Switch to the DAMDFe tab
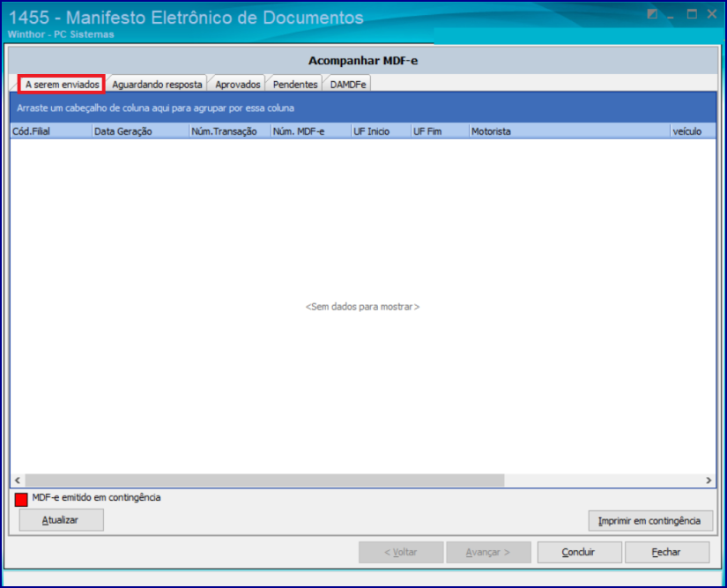Screen dimensions: 727x588 tap(348, 85)
